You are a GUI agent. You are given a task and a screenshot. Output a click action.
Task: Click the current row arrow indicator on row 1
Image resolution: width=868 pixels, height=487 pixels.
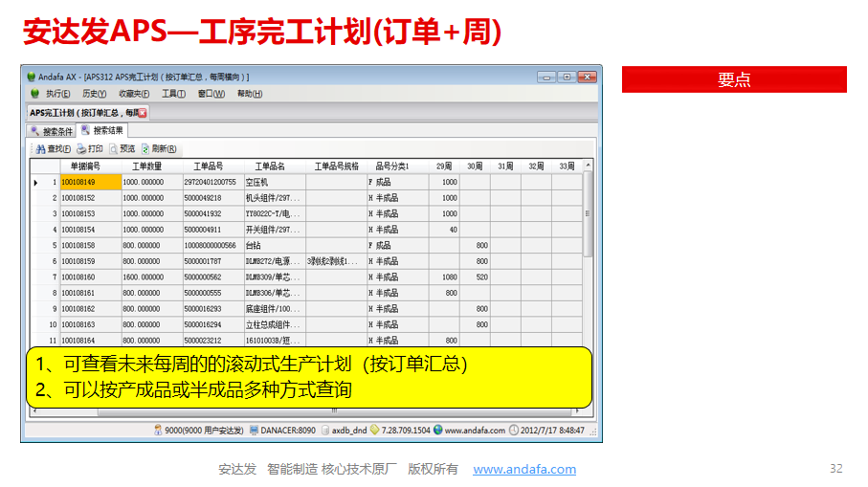tap(36, 182)
